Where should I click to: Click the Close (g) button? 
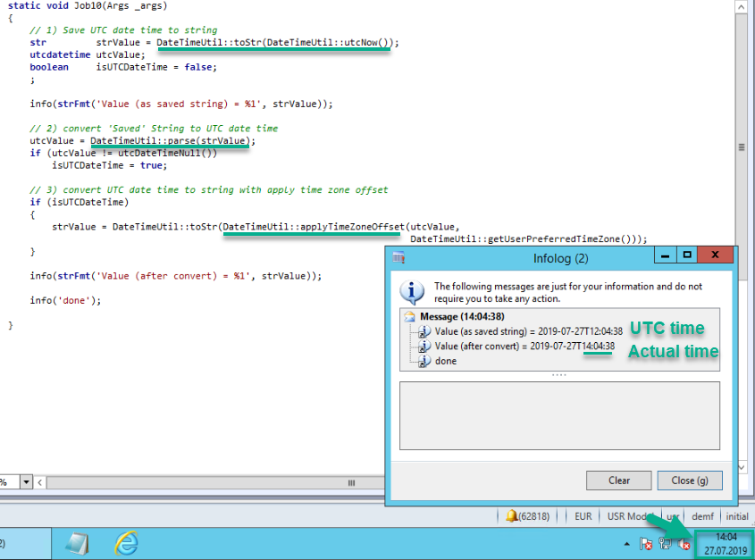point(689,480)
